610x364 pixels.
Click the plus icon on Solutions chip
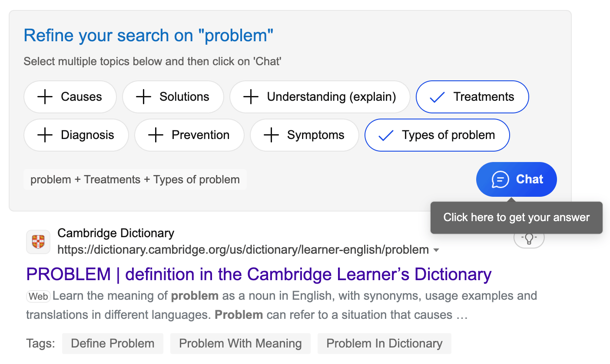(x=143, y=97)
